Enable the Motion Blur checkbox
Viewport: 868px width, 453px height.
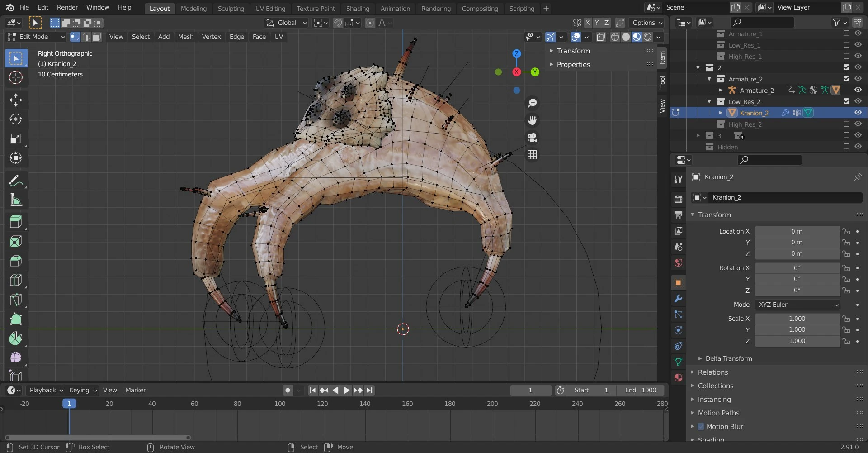[x=701, y=426]
